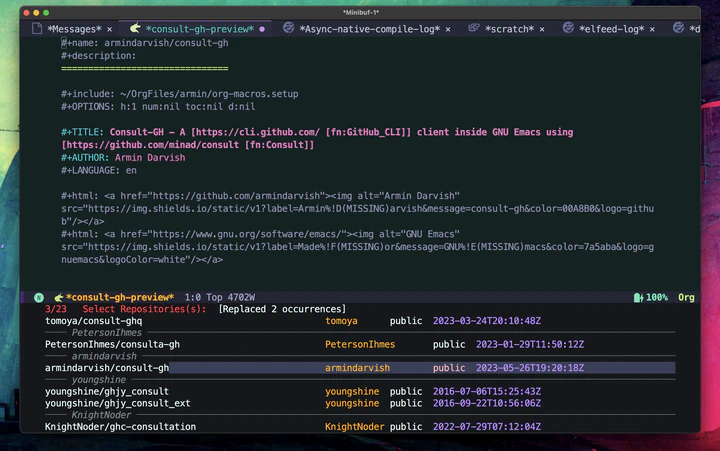Click the armindarvish group header
The image size is (720, 451).
[104, 356]
